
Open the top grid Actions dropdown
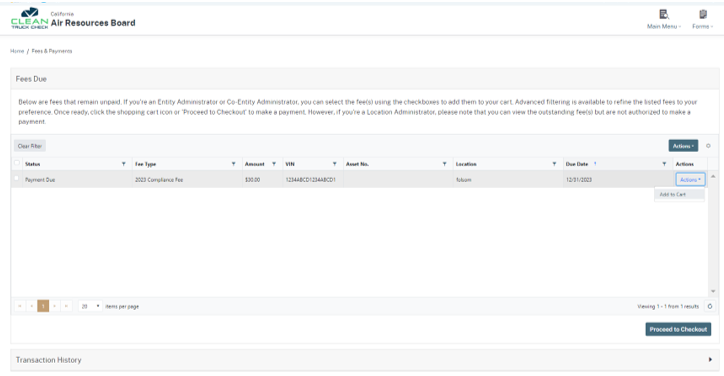pyautogui.click(x=683, y=146)
